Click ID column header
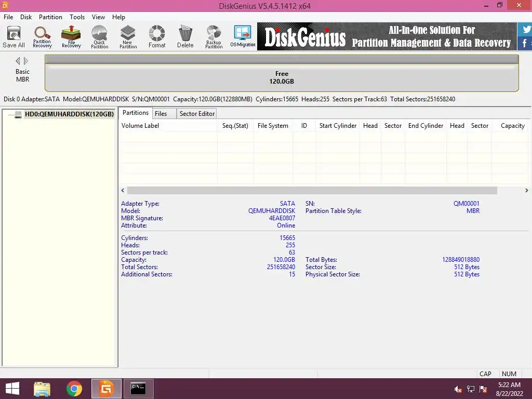The image size is (532, 399). click(x=304, y=126)
